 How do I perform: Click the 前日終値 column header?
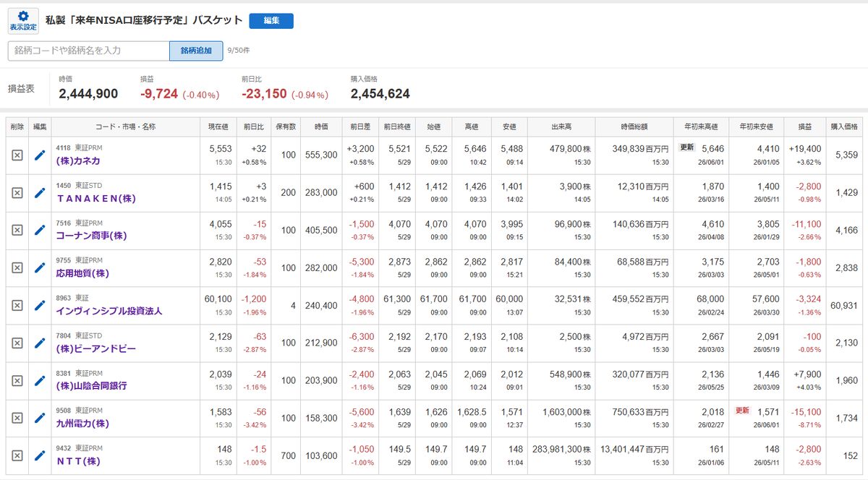(x=397, y=127)
